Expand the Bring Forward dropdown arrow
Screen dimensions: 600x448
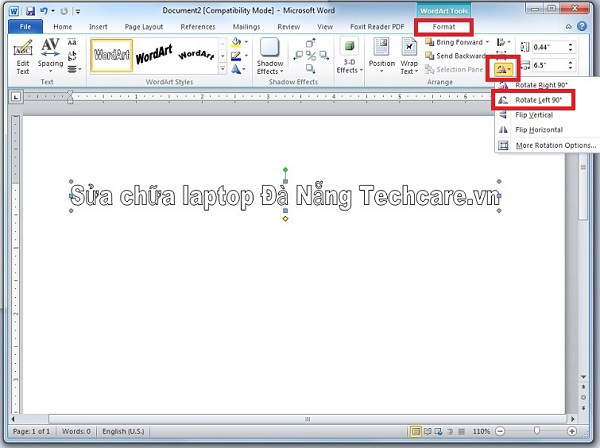pyautogui.click(x=487, y=42)
